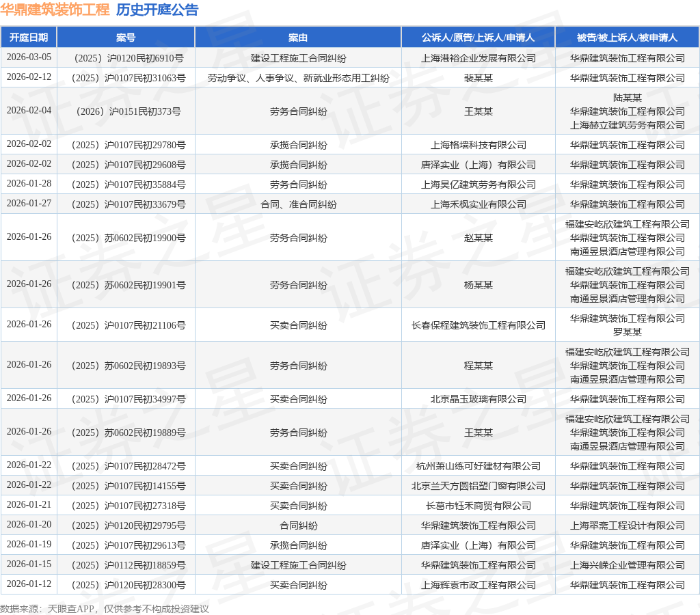Click plaintiff 赵某某

click(x=478, y=237)
